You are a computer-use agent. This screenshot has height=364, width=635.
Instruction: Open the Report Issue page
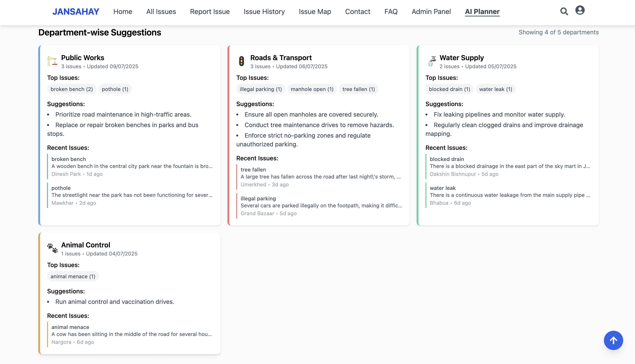coord(210,12)
